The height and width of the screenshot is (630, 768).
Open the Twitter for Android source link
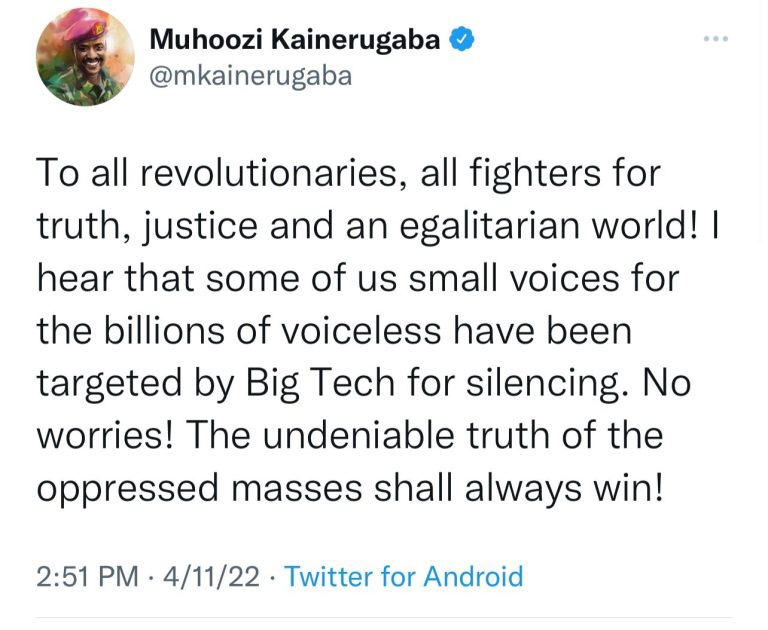pos(404,576)
